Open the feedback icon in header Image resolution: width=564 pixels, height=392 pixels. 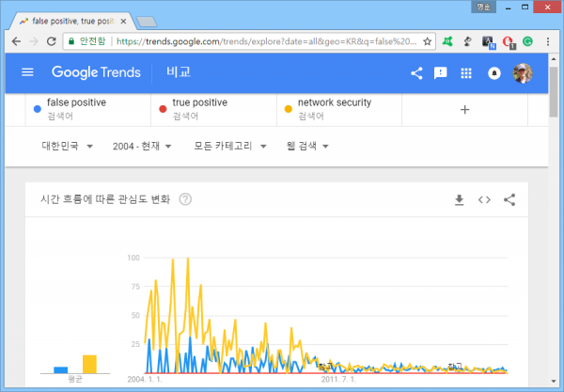(x=440, y=73)
